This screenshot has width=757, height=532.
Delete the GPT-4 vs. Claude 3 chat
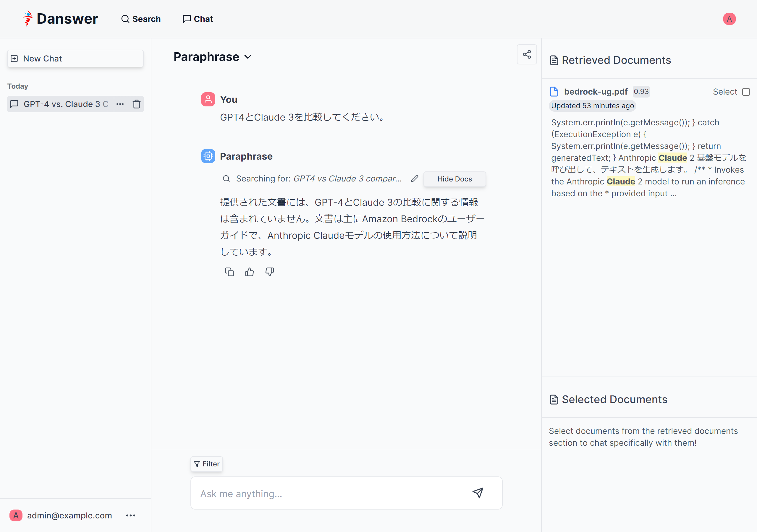click(137, 104)
